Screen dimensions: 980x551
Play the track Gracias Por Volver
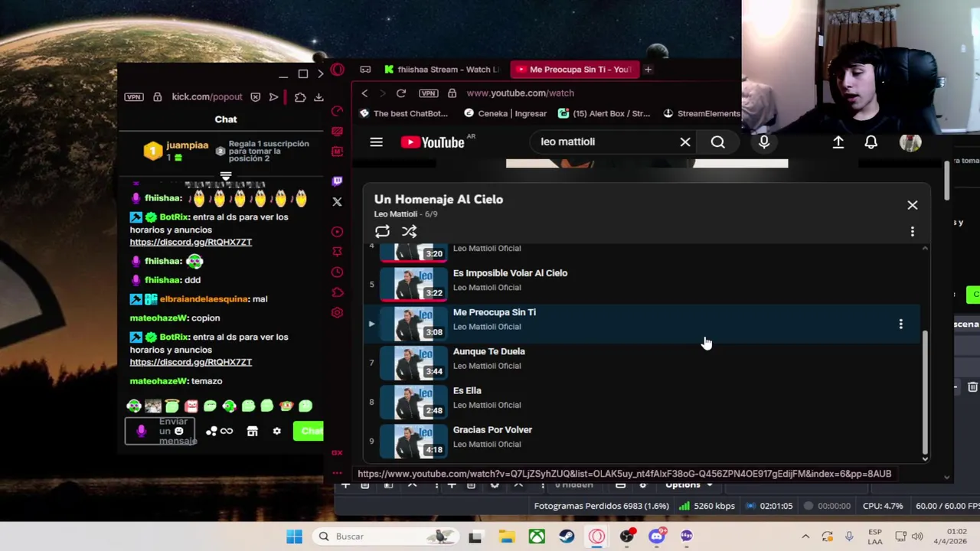(x=492, y=430)
